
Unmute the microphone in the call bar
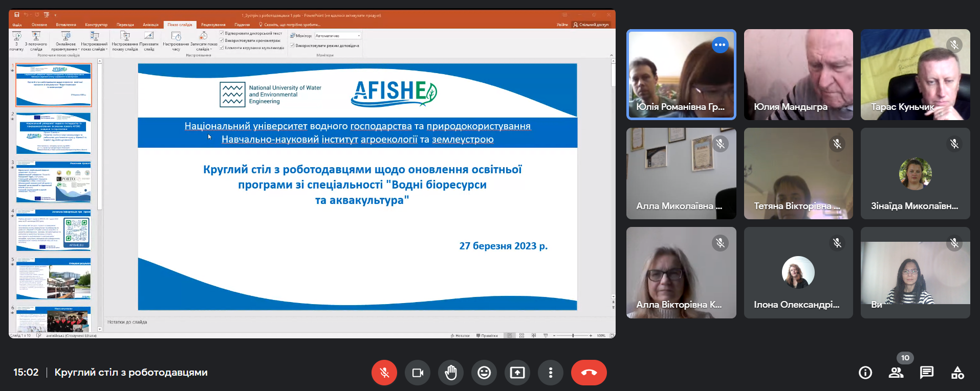pyautogui.click(x=384, y=373)
